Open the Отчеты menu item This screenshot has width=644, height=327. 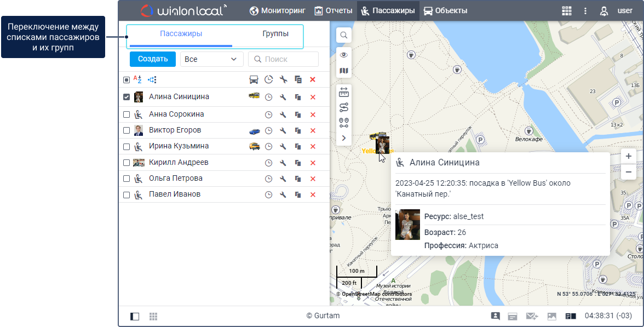click(334, 10)
